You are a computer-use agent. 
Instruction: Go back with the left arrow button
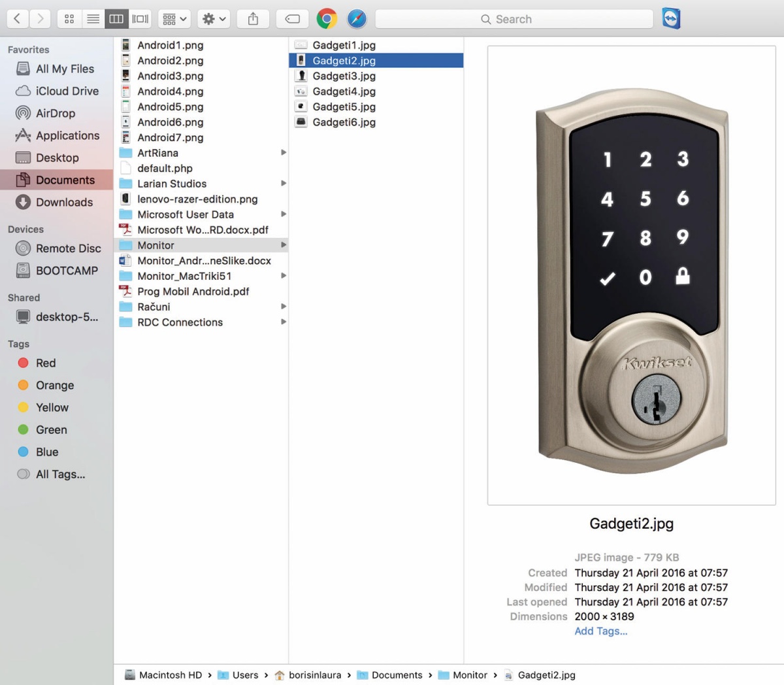pos(17,19)
